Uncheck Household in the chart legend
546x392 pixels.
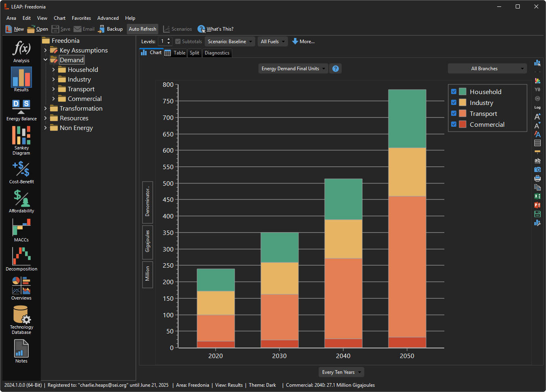(454, 92)
